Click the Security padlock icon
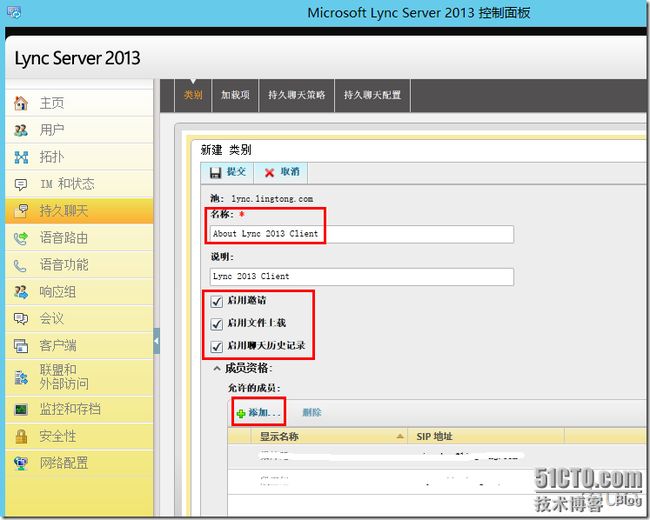Viewport: 650px width, 520px height. (21, 436)
